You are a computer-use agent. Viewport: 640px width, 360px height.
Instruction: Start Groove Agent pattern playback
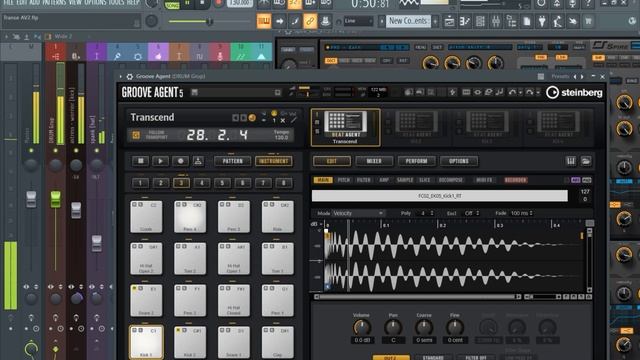click(160, 161)
